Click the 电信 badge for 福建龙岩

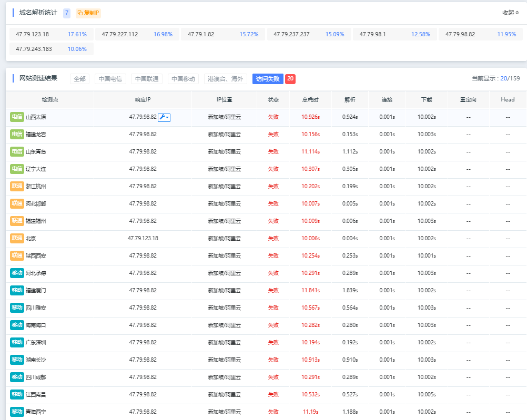(17, 135)
